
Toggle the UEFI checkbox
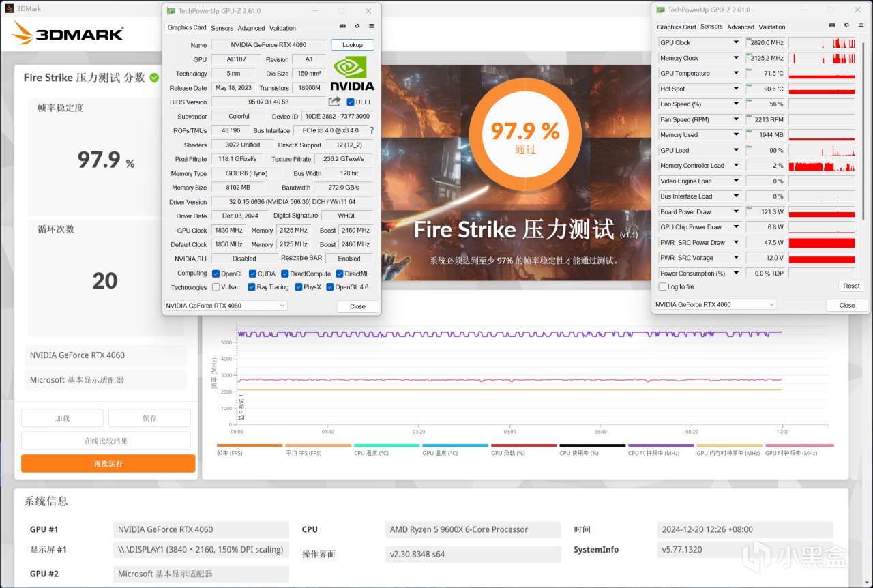coord(351,102)
